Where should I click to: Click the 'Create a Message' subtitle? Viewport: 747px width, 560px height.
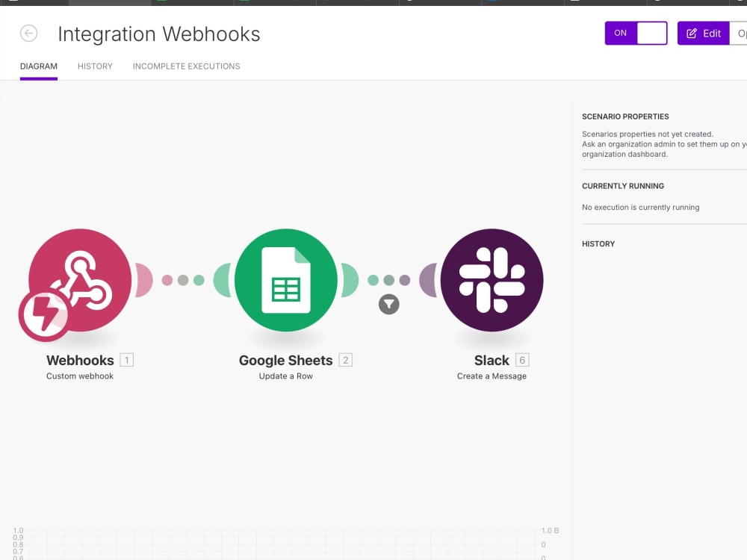pyautogui.click(x=492, y=376)
